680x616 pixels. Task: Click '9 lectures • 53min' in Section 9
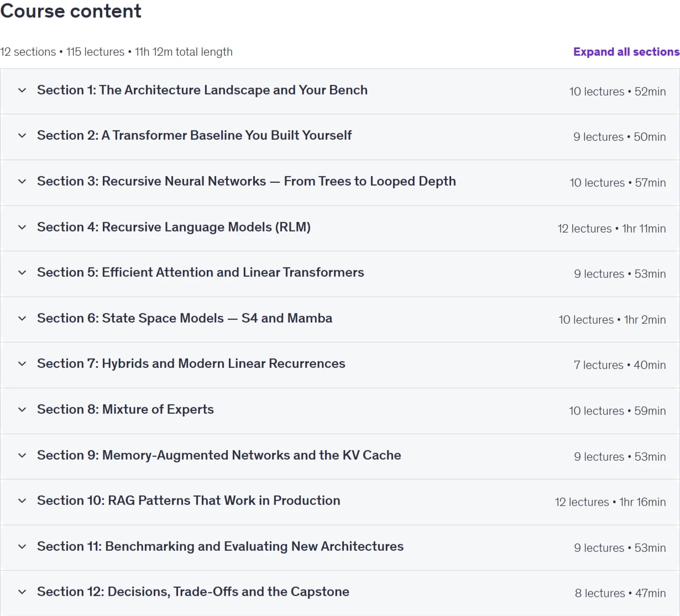pyautogui.click(x=620, y=457)
